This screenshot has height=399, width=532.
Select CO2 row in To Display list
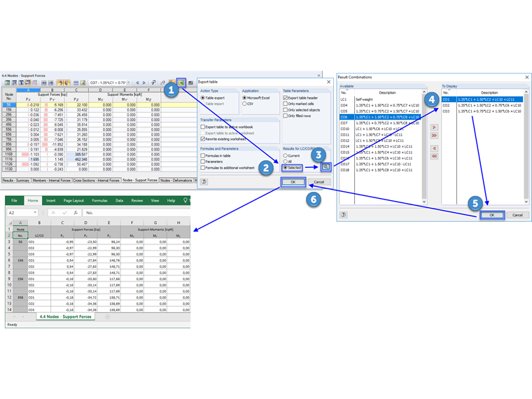coord(482,106)
